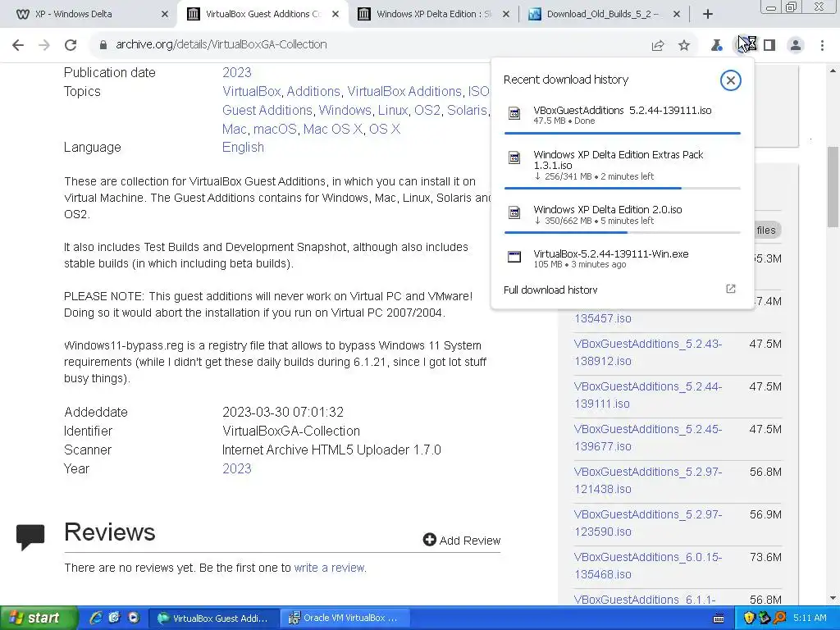Switch to the XP - Windows Delta tab
Screen dimensions: 840x630
coord(89,14)
